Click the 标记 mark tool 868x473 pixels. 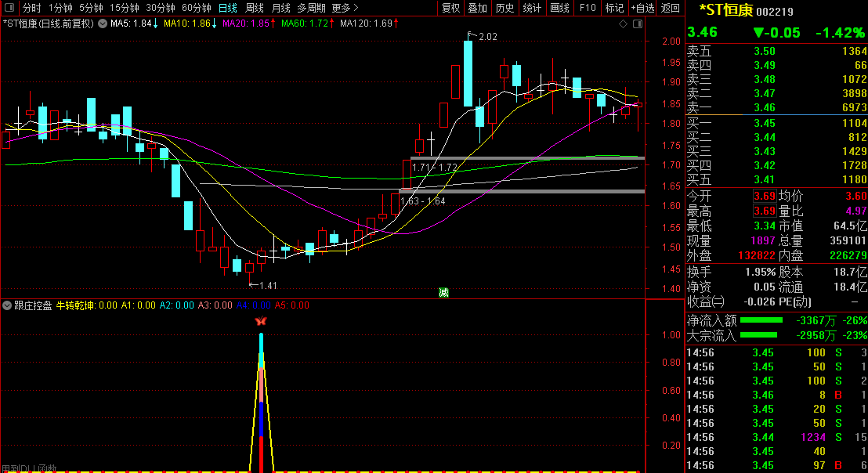(614, 8)
